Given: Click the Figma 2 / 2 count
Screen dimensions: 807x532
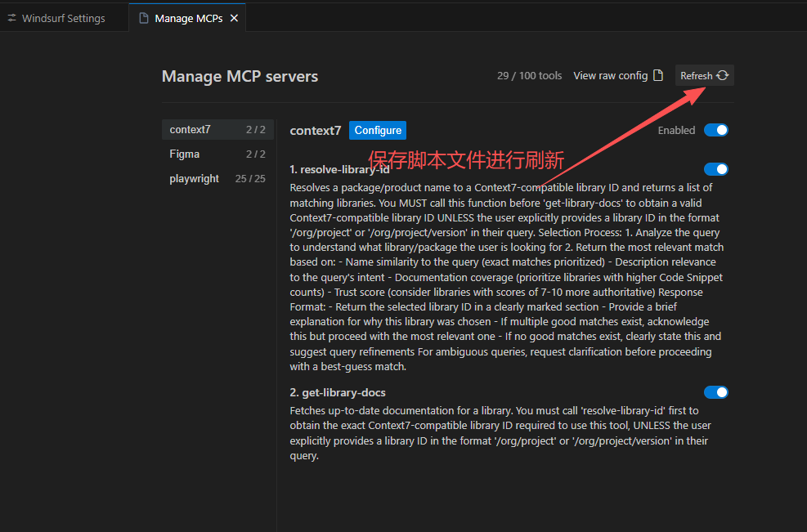Looking at the screenshot, I should point(256,154).
